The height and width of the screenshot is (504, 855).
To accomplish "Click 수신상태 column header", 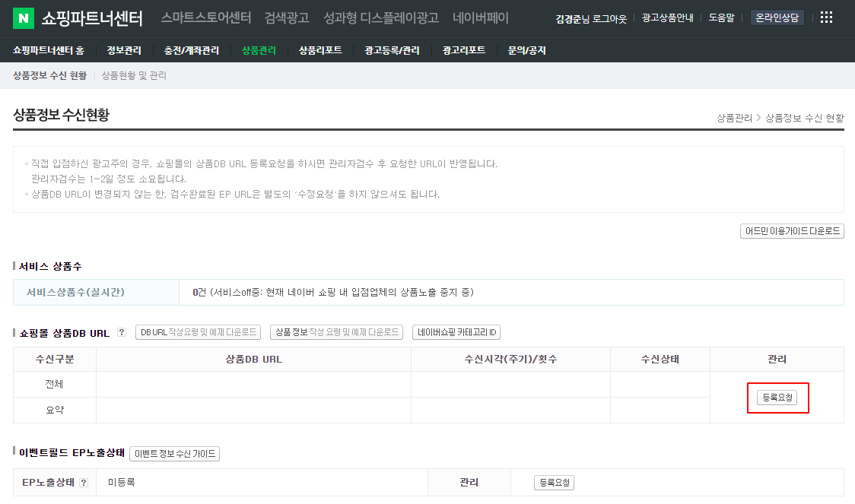I will (x=660, y=359).
